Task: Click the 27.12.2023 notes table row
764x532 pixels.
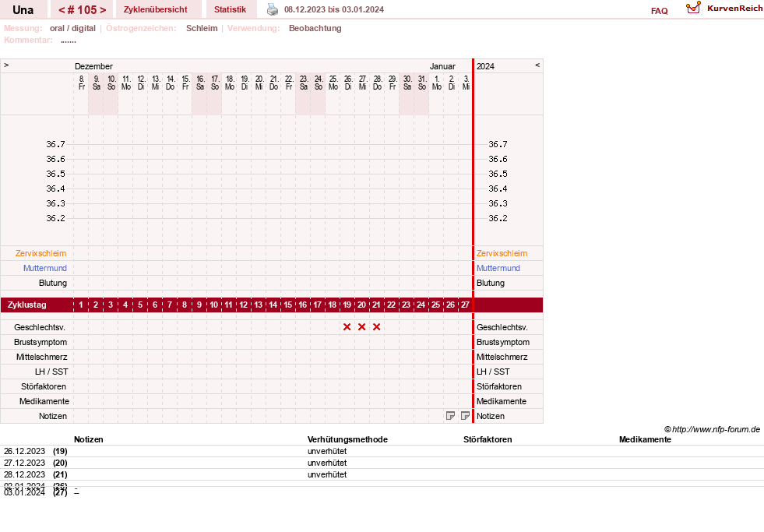Action: click(x=382, y=463)
